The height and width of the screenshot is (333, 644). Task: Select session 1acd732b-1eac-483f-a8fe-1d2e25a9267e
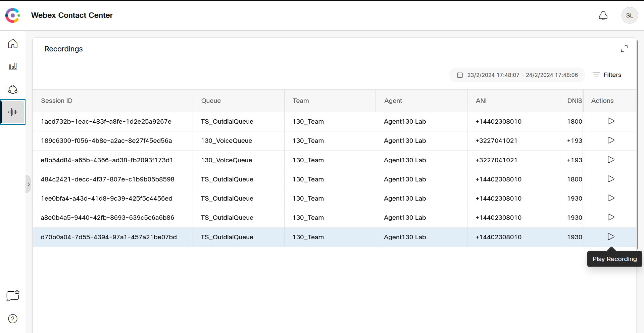pyautogui.click(x=106, y=122)
